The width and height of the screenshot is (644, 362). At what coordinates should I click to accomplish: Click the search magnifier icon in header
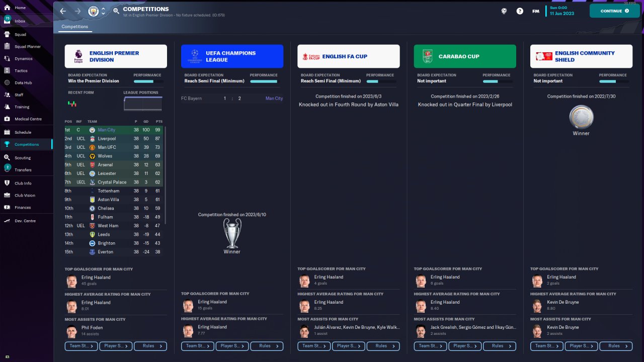click(x=116, y=11)
